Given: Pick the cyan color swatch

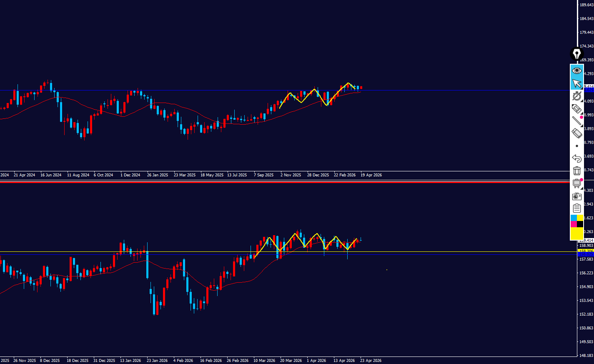Looking at the screenshot, I should click(574, 218).
